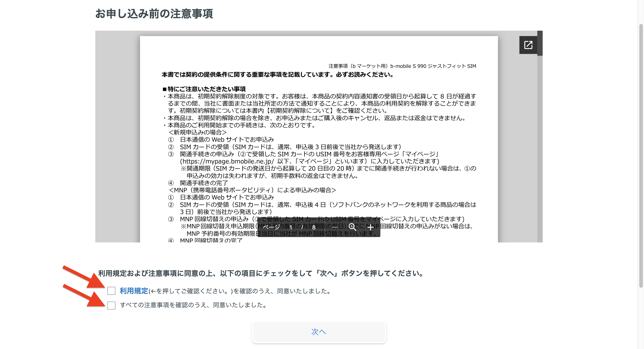Image resolution: width=644 pixels, height=349 pixels.
Task: Click the 次へ button
Action: click(319, 332)
